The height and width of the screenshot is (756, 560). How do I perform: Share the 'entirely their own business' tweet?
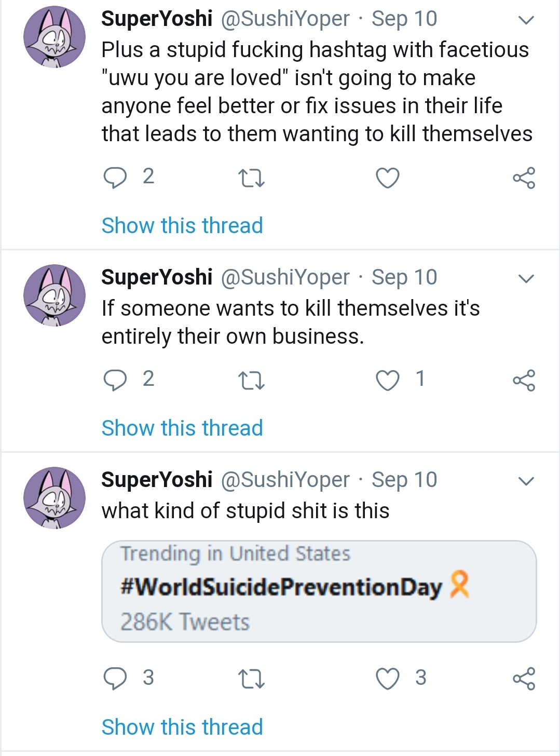(524, 381)
